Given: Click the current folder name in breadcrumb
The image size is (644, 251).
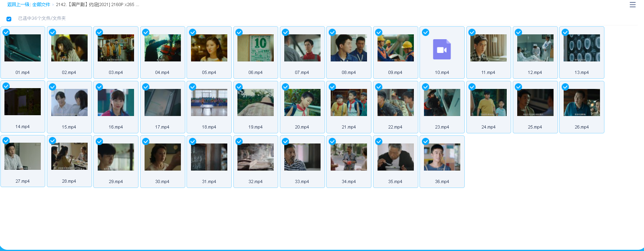Looking at the screenshot, I should (97, 4).
